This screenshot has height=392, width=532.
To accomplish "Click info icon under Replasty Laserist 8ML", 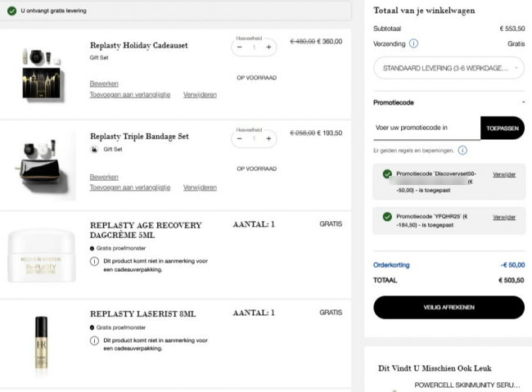I will point(94,340).
